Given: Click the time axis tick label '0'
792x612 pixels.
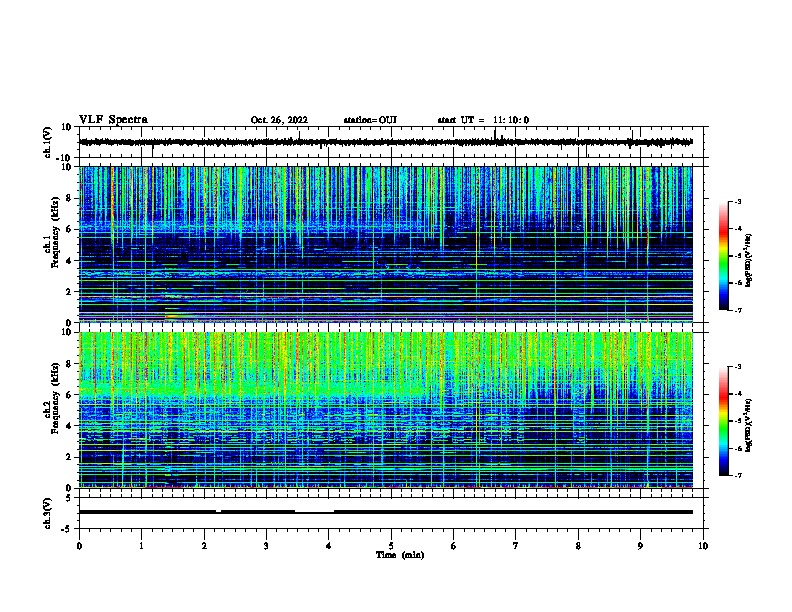Looking at the screenshot, I should coord(79,546).
